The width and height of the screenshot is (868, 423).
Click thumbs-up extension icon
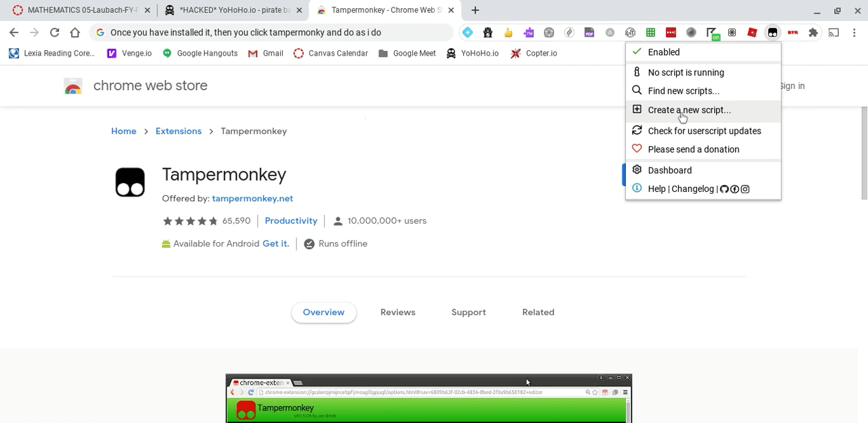click(x=508, y=33)
